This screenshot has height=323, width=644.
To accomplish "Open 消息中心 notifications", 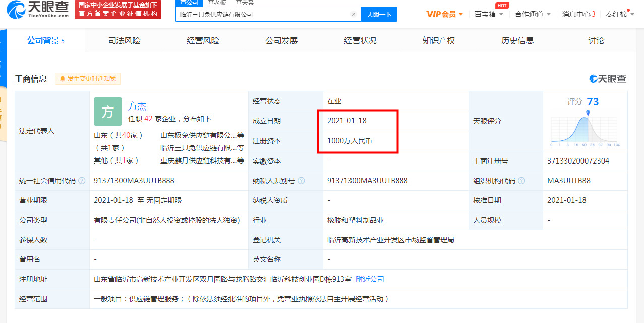I will pos(578,14).
